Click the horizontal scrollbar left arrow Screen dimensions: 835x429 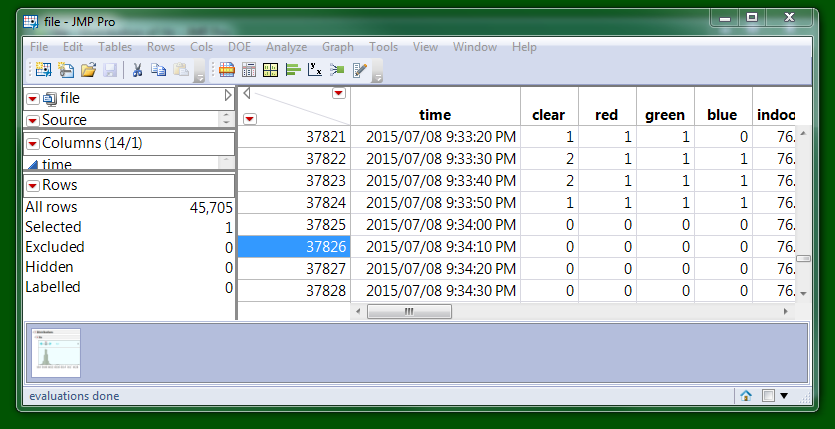(x=358, y=311)
